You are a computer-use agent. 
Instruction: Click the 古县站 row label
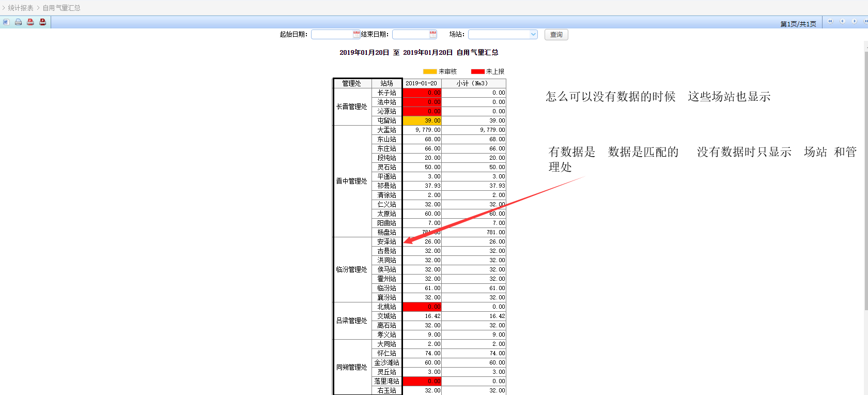coord(387,251)
